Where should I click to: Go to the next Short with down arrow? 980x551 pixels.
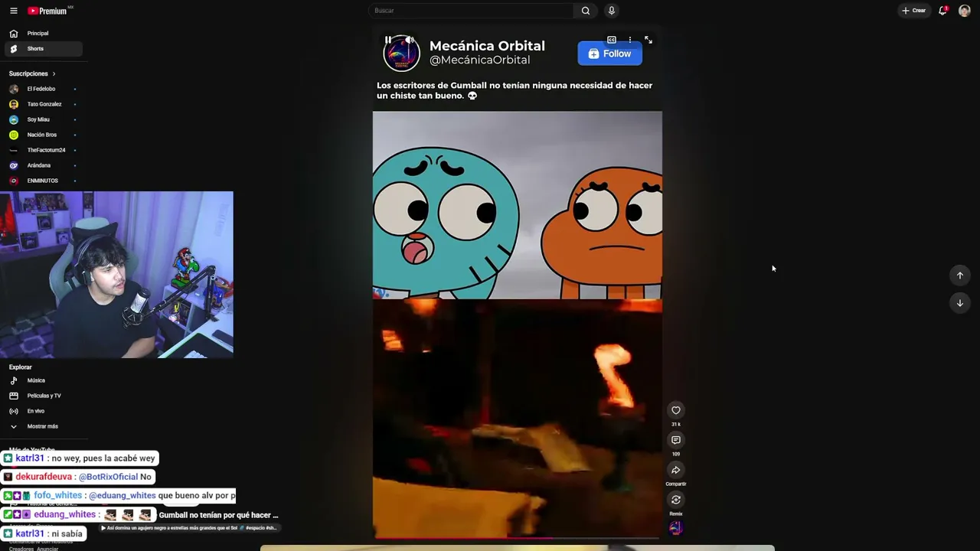960,303
